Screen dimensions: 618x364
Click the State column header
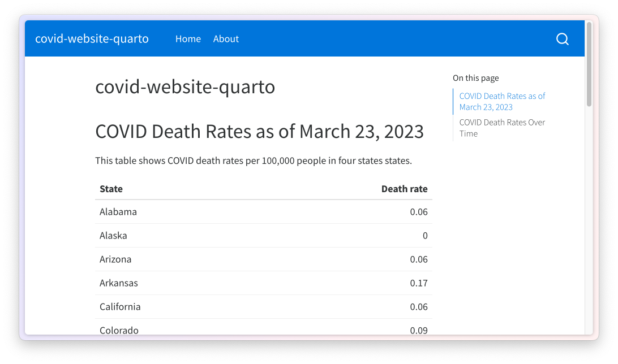(x=111, y=189)
